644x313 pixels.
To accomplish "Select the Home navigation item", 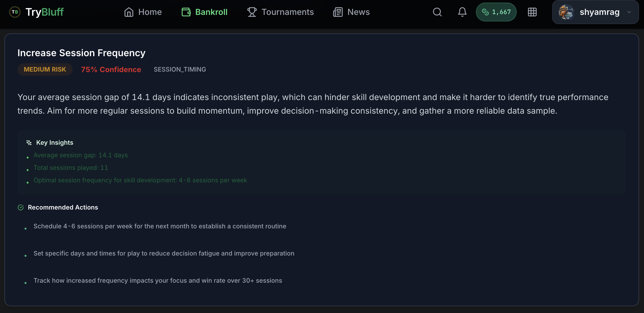I will tap(150, 12).
